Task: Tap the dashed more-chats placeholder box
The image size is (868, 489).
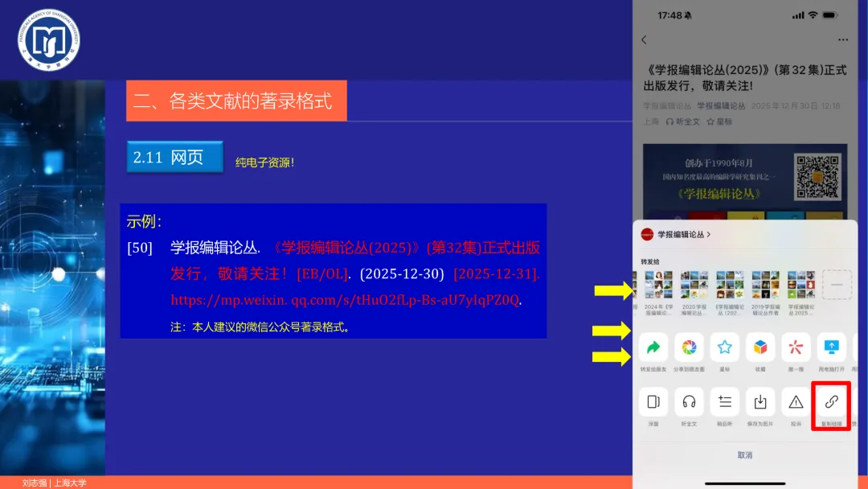Action: 837,285
